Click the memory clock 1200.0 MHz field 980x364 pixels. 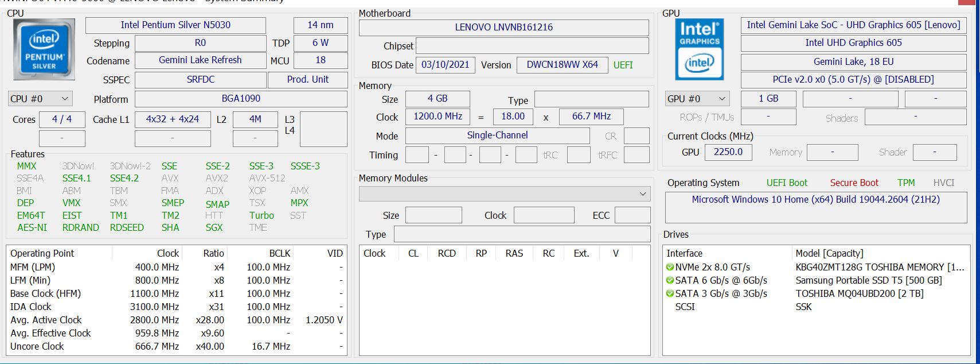pos(438,117)
